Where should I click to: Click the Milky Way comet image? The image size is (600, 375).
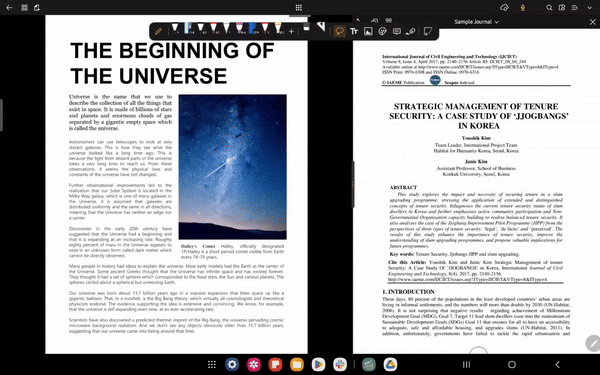(233, 167)
